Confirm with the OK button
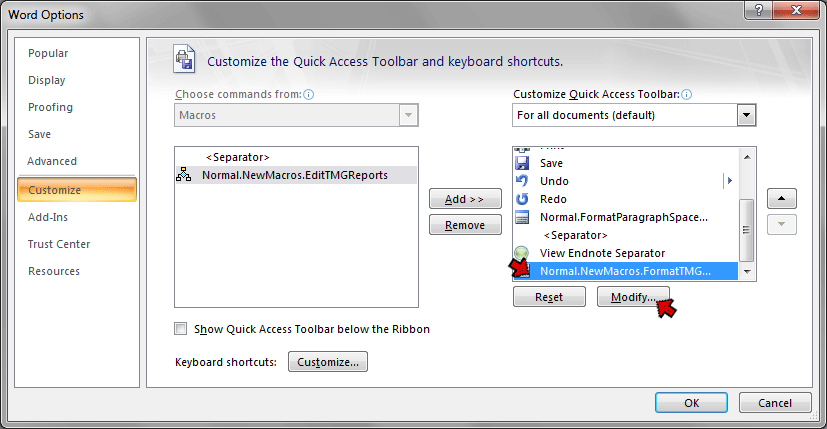The image size is (827, 429). pos(691,403)
